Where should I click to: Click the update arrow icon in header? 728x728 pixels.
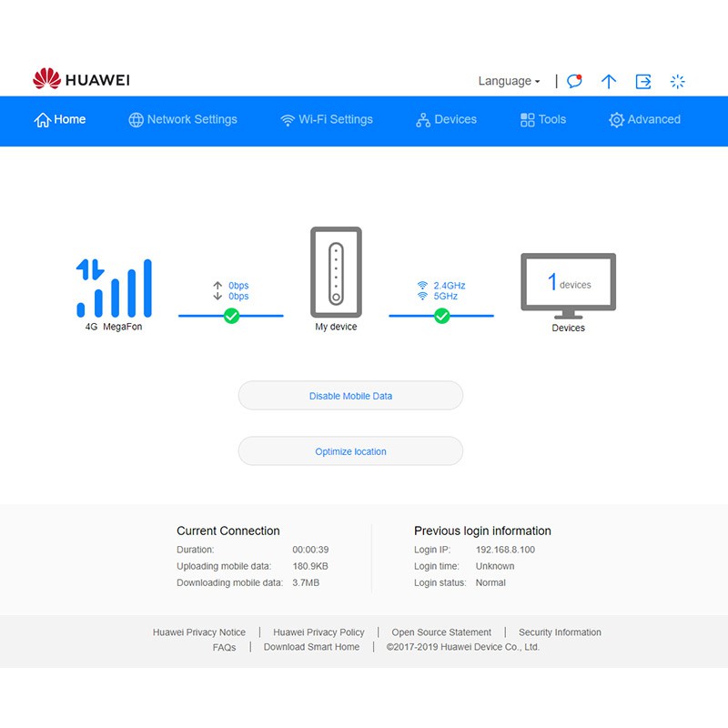pos(609,81)
